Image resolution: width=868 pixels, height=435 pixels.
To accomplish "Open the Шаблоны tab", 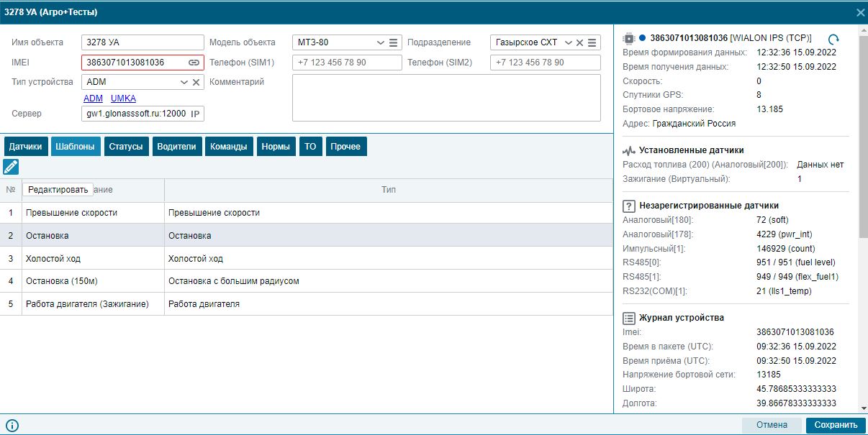I will [76, 147].
